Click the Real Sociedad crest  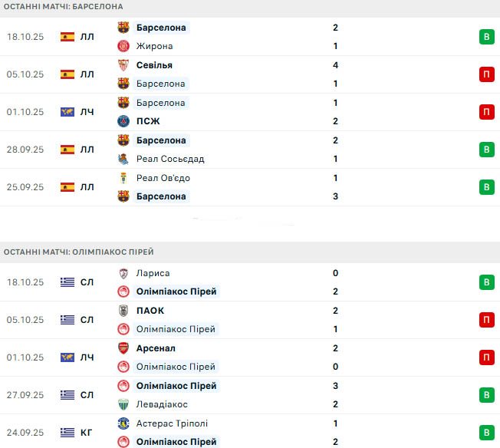tap(123, 159)
